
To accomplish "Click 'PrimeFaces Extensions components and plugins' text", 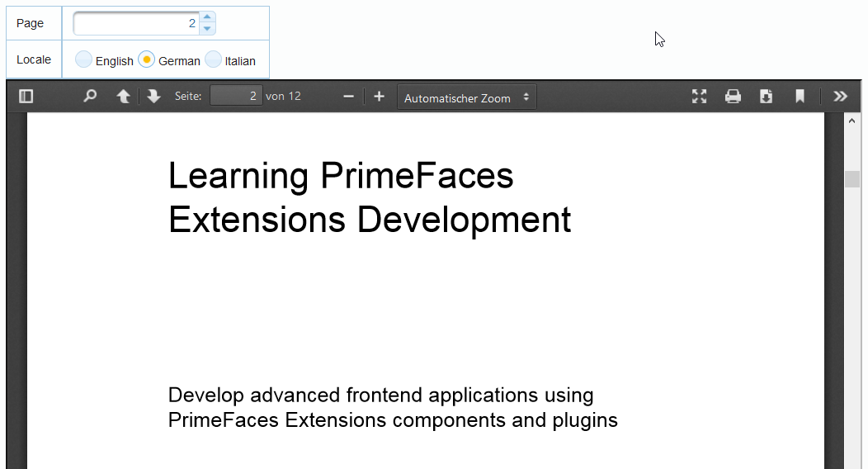I will (393, 420).
